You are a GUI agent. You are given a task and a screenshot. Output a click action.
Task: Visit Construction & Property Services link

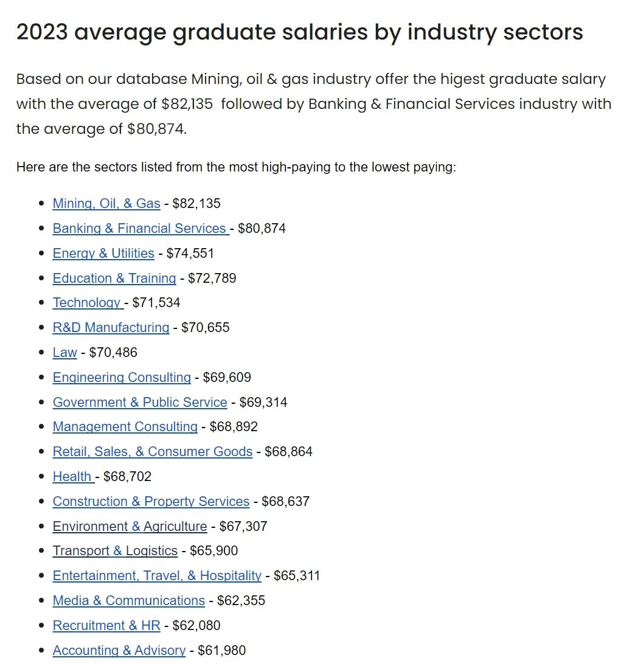click(151, 501)
